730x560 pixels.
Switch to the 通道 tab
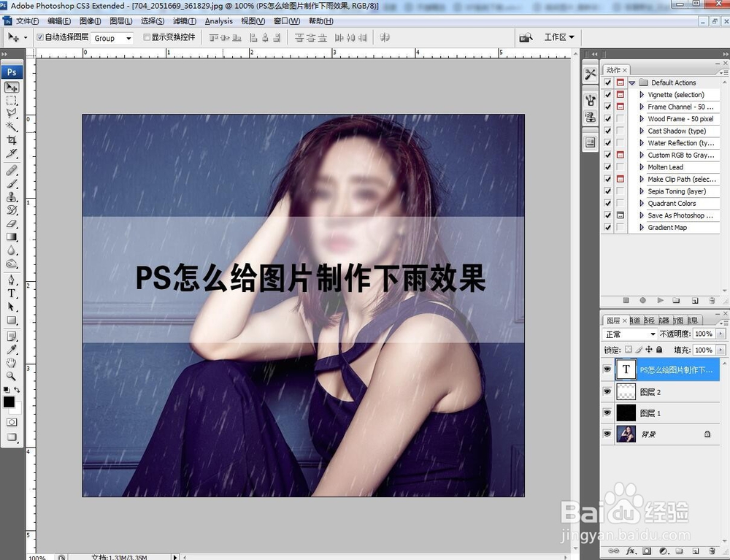[634, 319]
